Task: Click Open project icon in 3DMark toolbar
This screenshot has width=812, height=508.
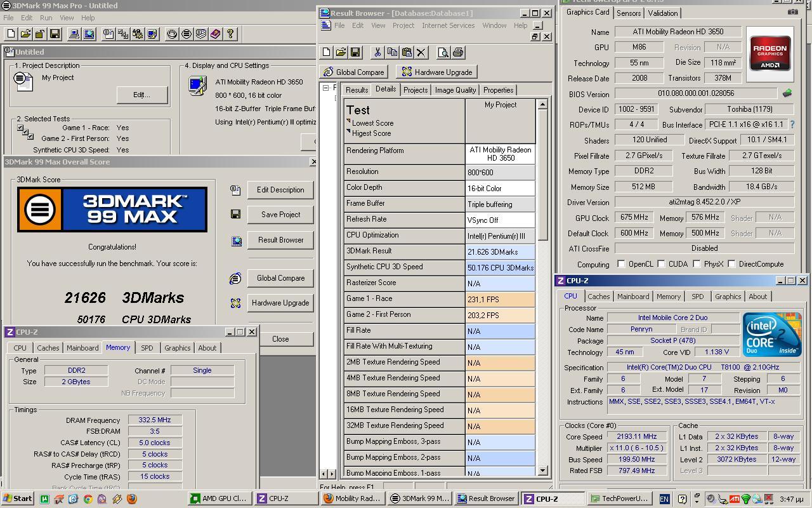Action: tap(25, 34)
